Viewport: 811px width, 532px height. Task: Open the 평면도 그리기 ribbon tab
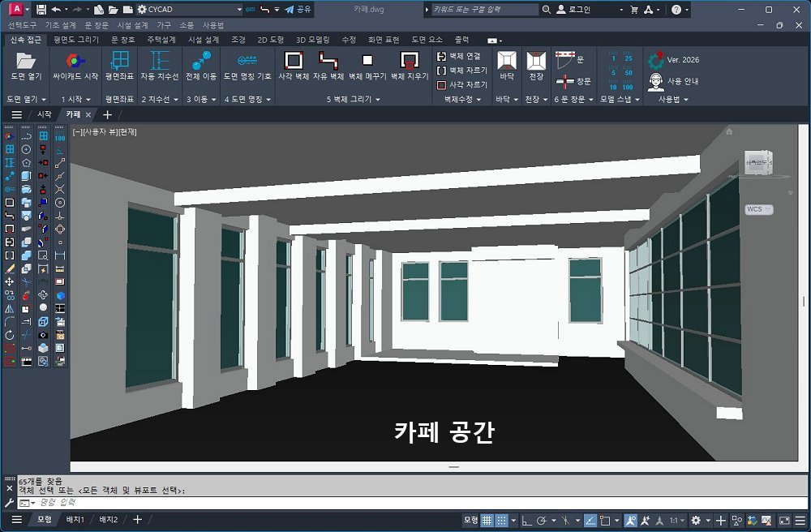point(76,39)
